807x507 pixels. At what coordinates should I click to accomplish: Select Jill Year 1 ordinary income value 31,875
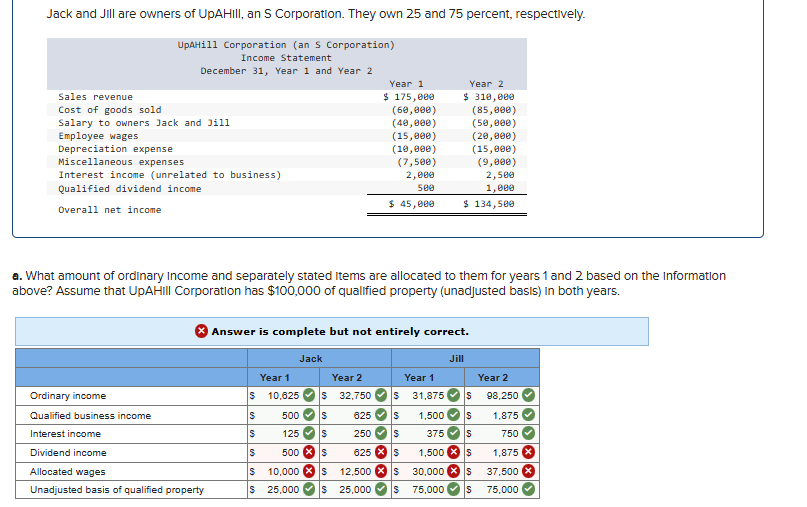[428, 396]
